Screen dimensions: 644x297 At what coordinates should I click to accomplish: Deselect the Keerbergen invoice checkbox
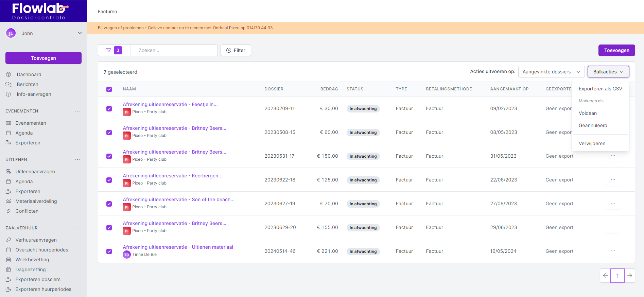point(109,180)
